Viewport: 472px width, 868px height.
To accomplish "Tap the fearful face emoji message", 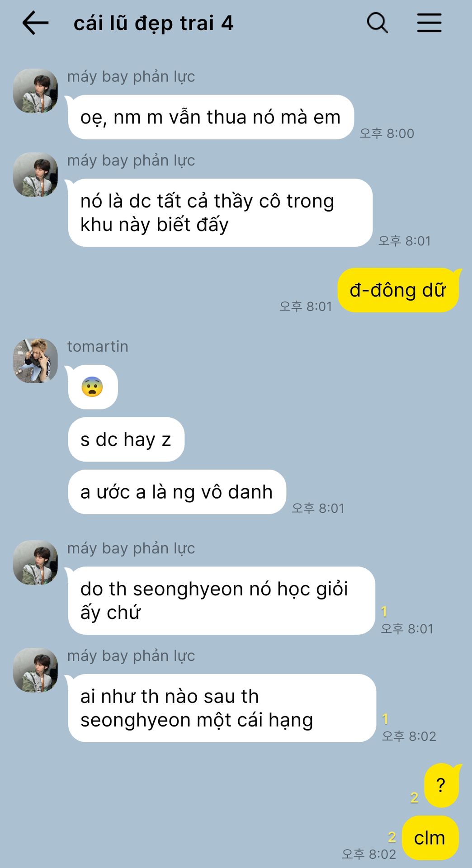I will tap(93, 387).
